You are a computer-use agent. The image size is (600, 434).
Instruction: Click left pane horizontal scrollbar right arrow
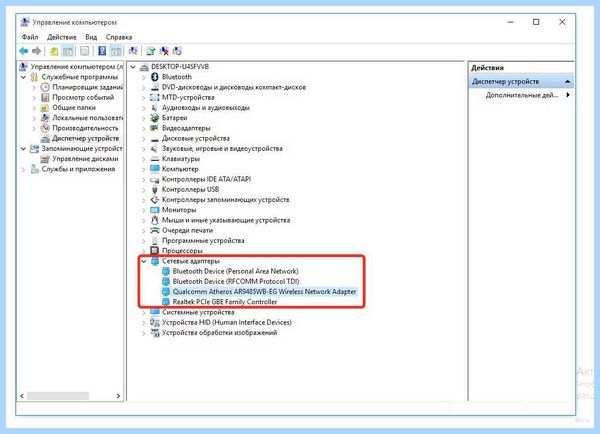(x=118, y=396)
